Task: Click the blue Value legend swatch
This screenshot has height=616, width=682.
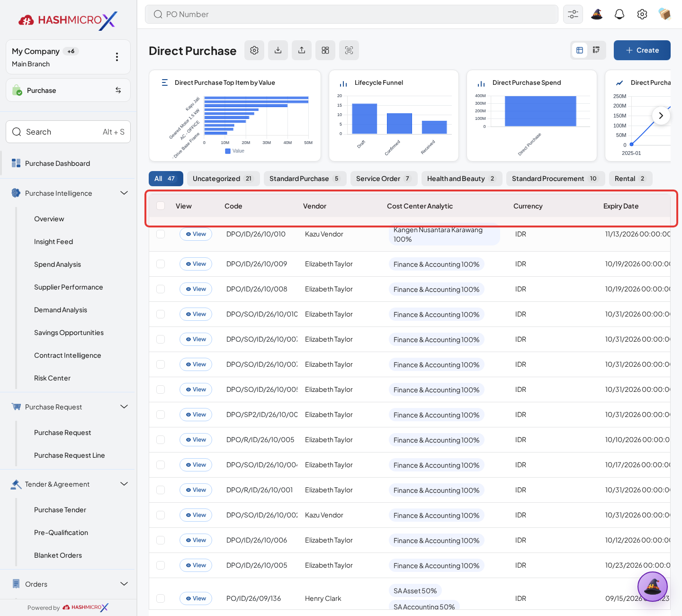Action: point(228,151)
